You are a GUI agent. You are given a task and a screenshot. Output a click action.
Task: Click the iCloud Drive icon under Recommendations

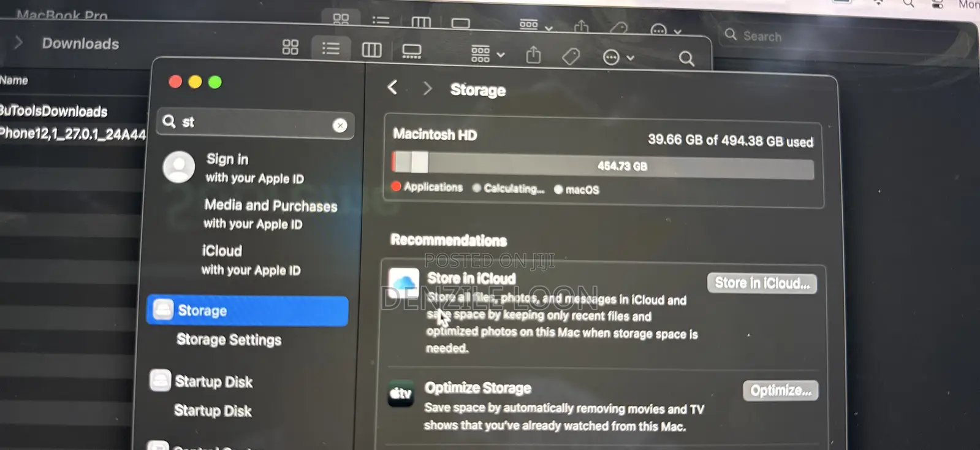(x=404, y=283)
